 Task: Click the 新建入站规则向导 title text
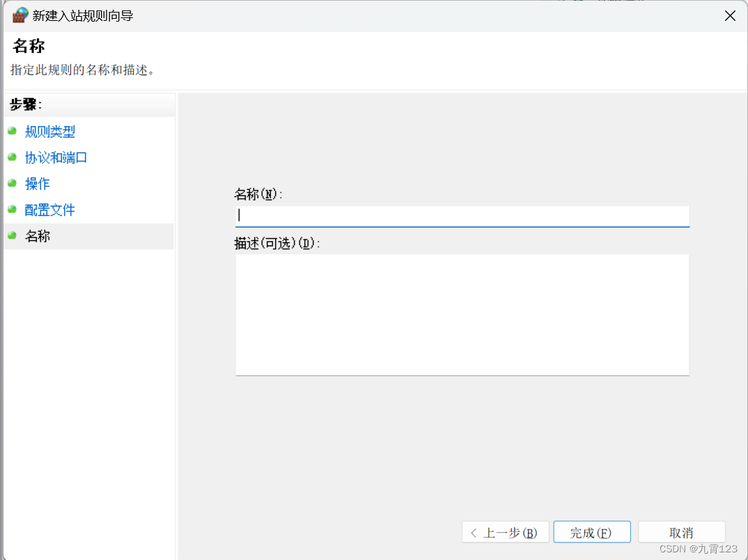(82, 16)
